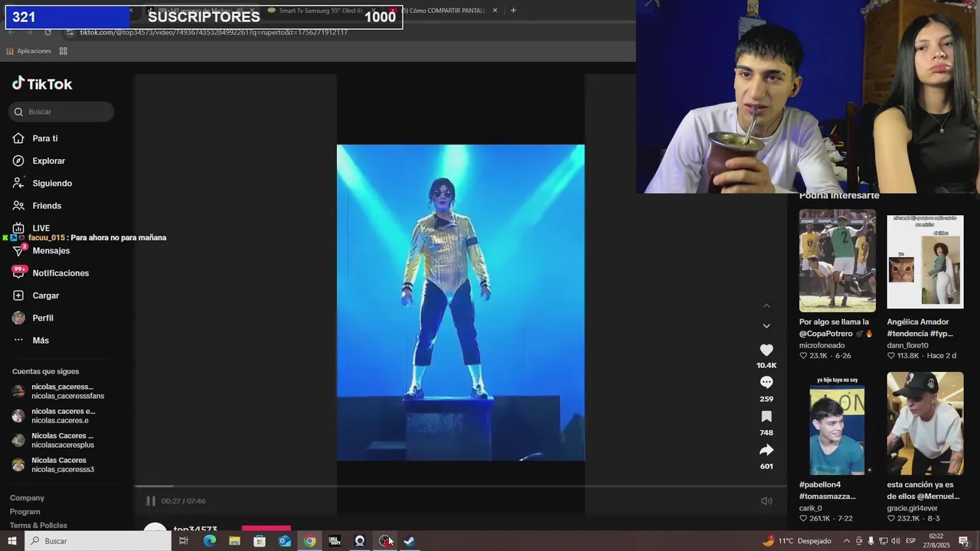980x551 pixels.
Task: Click the browser address bar URL
Action: click(214, 32)
